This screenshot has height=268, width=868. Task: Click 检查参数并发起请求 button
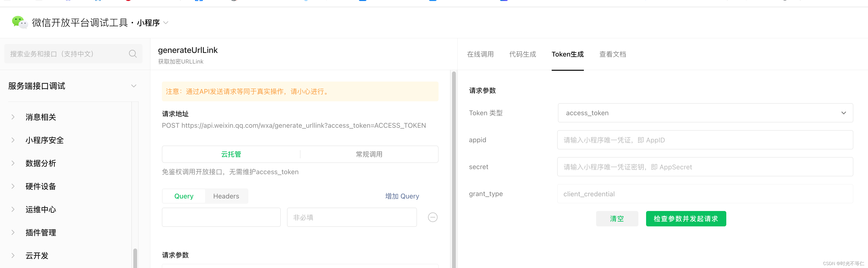click(x=686, y=219)
